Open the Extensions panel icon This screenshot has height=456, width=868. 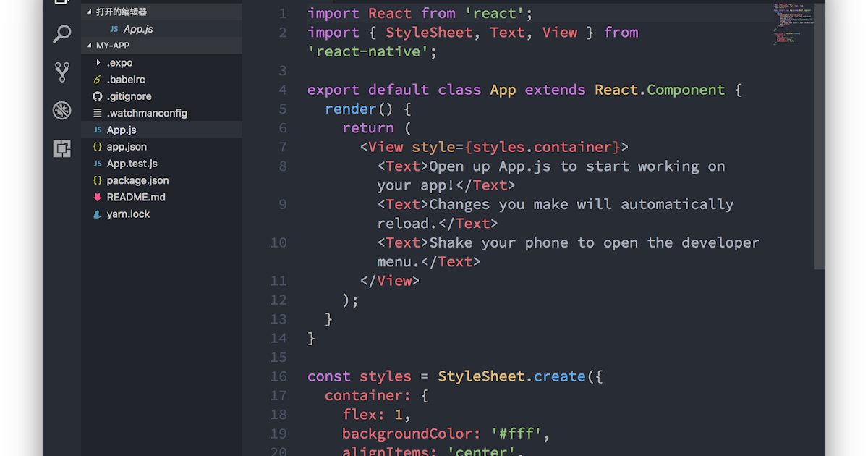pyautogui.click(x=61, y=148)
